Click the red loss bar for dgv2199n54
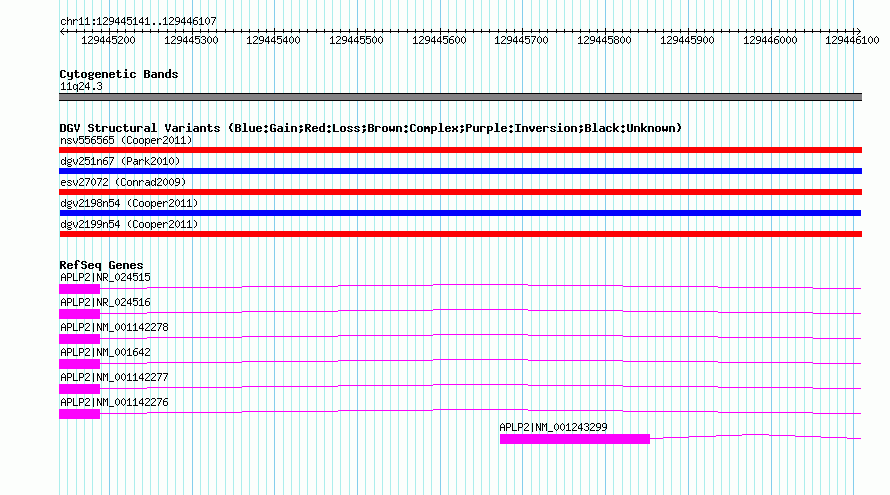Screen dimensions: 890x495 tap(460, 234)
